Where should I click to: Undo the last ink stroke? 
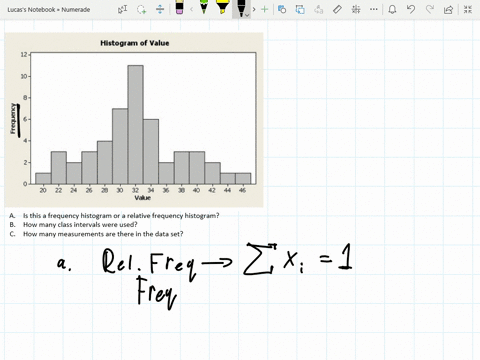pyautogui.click(x=411, y=9)
